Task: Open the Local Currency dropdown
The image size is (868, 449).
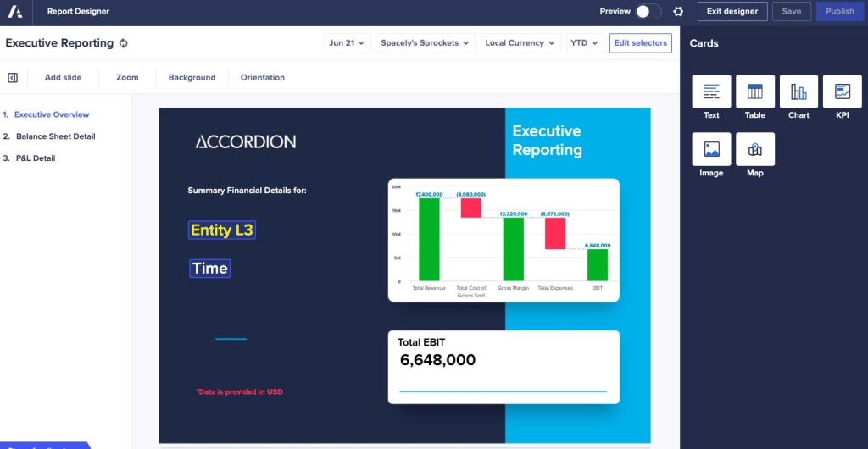Action: click(x=520, y=43)
